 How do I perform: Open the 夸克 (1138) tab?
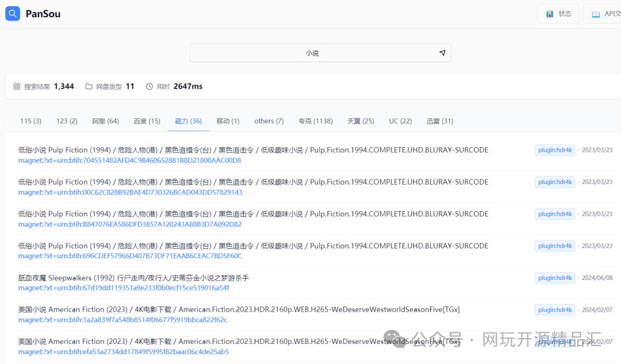pos(316,121)
